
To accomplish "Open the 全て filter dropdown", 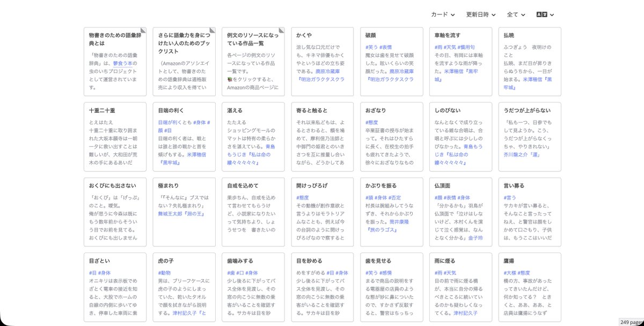I will click(516, 14).
